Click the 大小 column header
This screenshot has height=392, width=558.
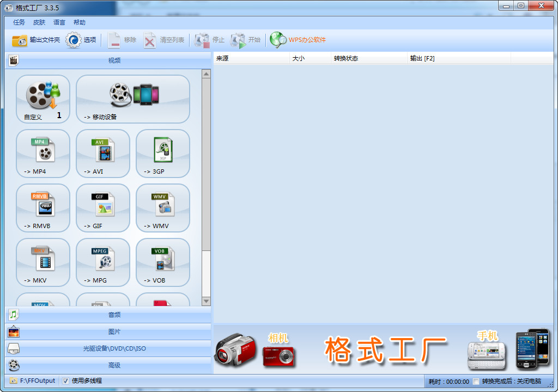point(310,58)
